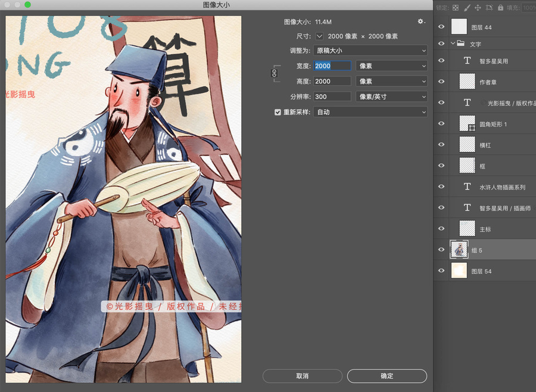Select the 图层 54 layer name
The width and height of the screenshot is (536, 392).
pyautogui.click(x=481, y=271)
